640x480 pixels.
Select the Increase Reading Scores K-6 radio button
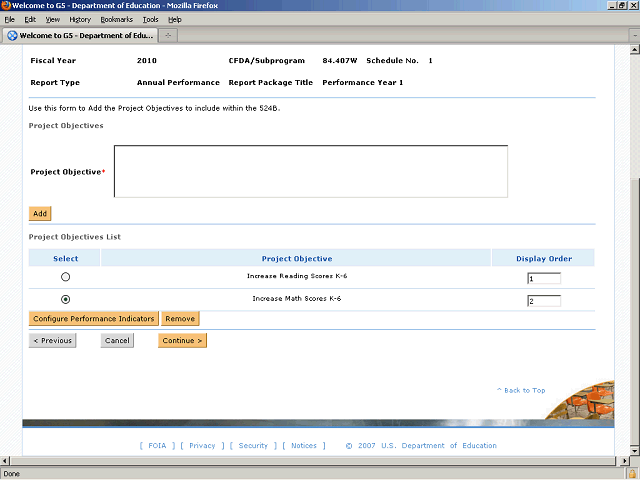(65, 277)
